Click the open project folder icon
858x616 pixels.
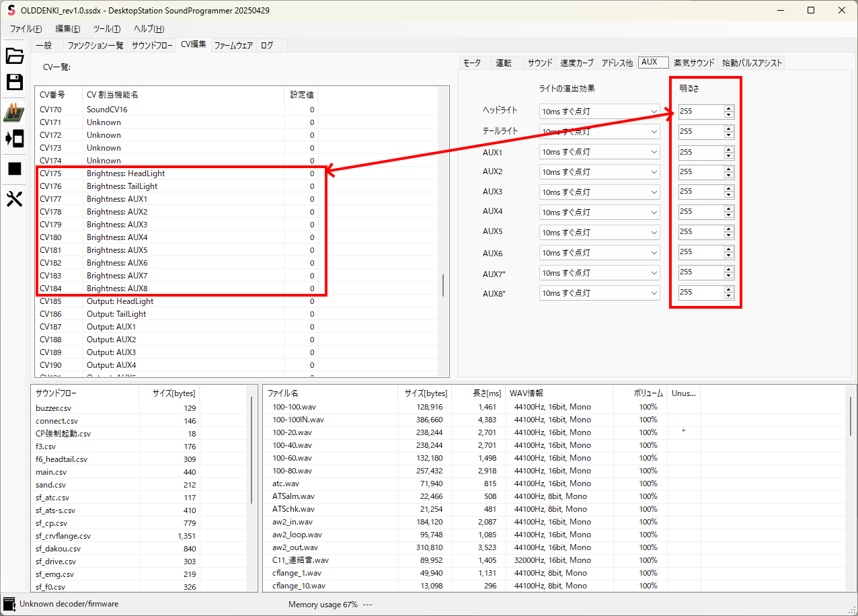14,56
